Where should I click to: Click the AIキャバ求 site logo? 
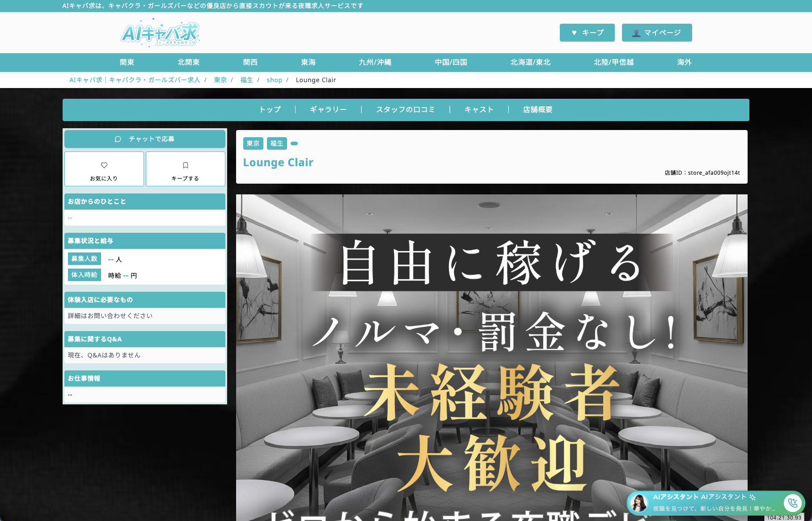click(161, 33)
